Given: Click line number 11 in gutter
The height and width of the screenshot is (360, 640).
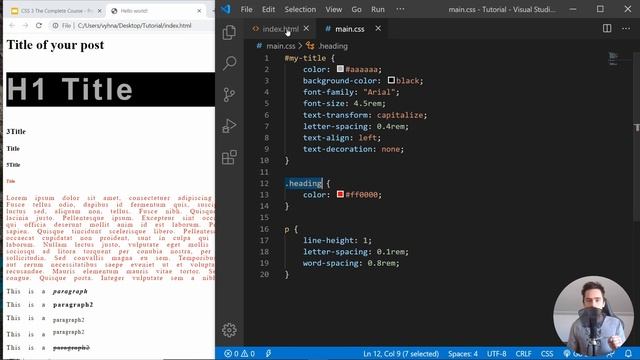Looking at the screenshot, I should click(x=264, y=172).
